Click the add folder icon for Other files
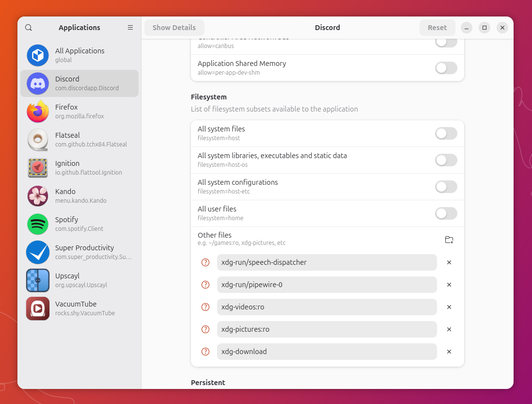 pos(449,240)
